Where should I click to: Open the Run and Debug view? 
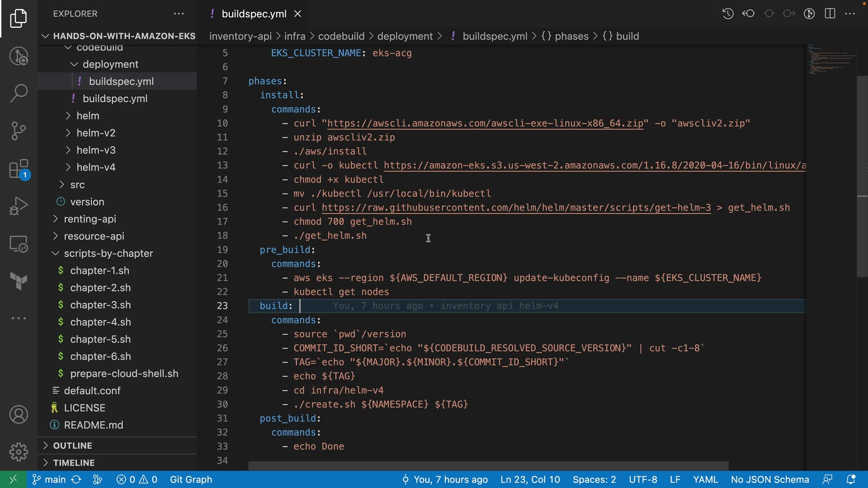coord(19,206)
